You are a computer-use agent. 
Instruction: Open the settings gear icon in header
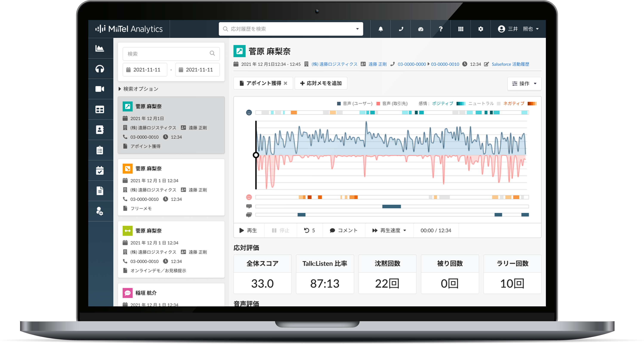pos(480,29)
